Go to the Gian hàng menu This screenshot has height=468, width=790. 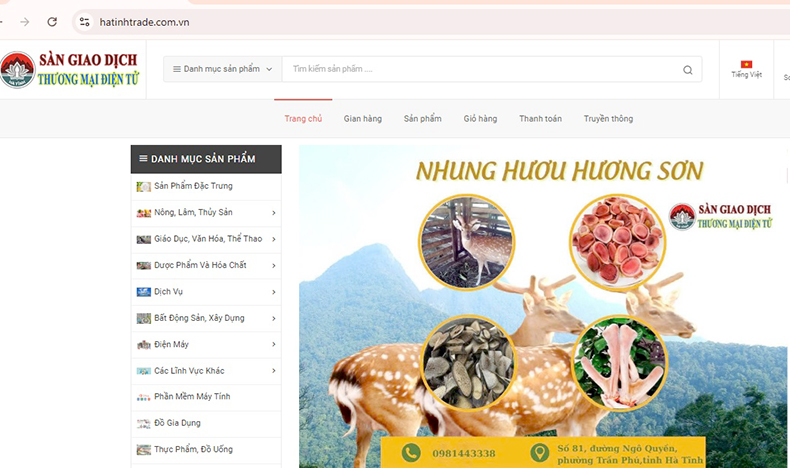coord(362,119)
